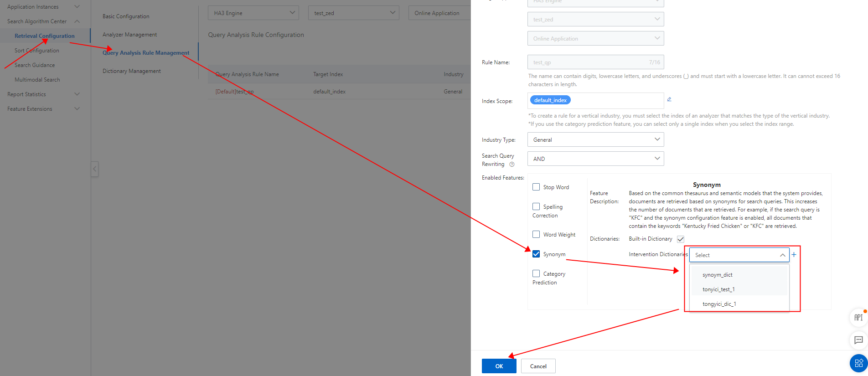The height and width of the screenshot is (376, 868).
Task: Click the API floating icon
Action: pyautogui.click(x=858, y=317)
